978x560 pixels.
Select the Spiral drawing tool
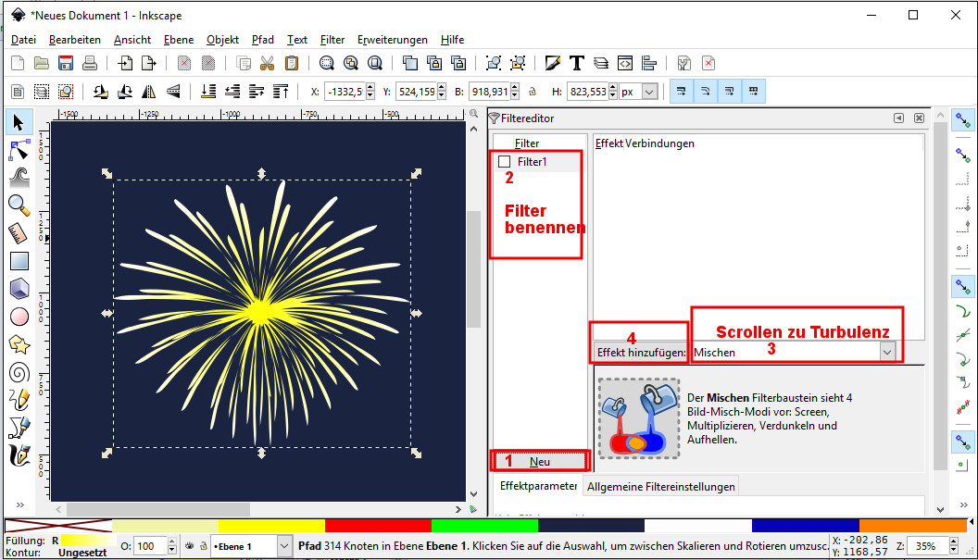(19, 372)
